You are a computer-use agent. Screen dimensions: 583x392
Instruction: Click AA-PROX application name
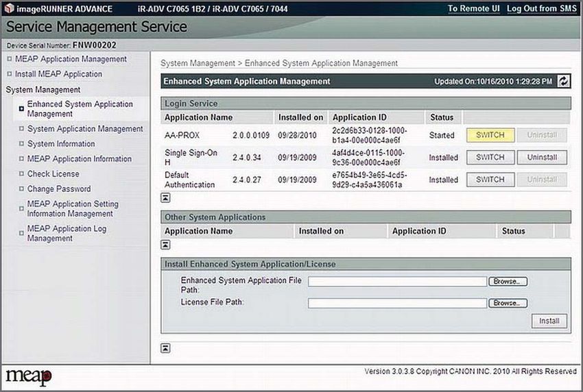point(182,135)
